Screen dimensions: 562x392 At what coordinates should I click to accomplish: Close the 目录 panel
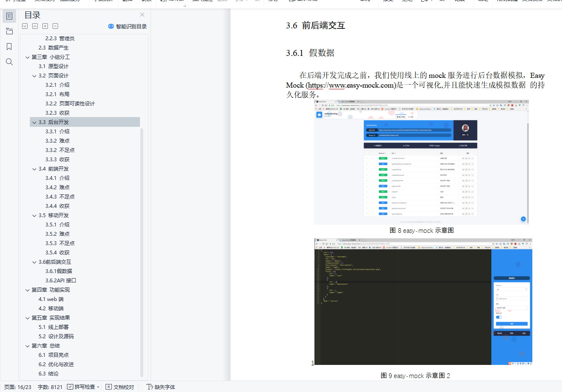(142, 15)
